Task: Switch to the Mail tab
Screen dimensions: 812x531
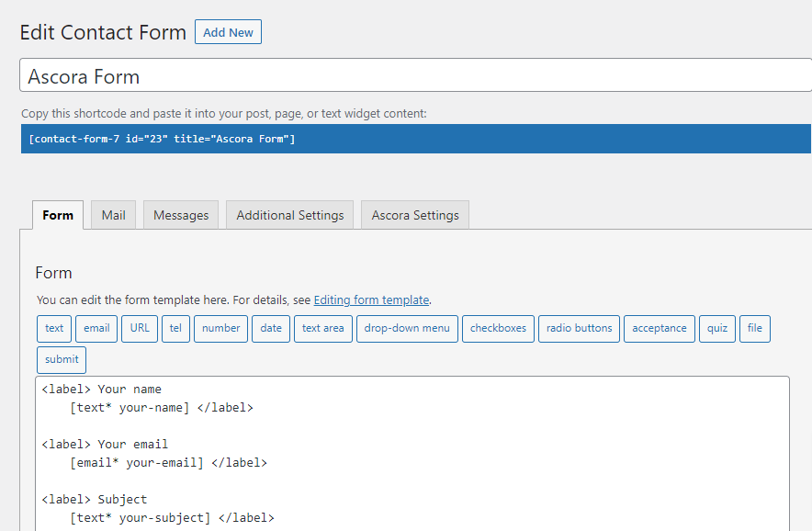Action: tap(113, 215)
